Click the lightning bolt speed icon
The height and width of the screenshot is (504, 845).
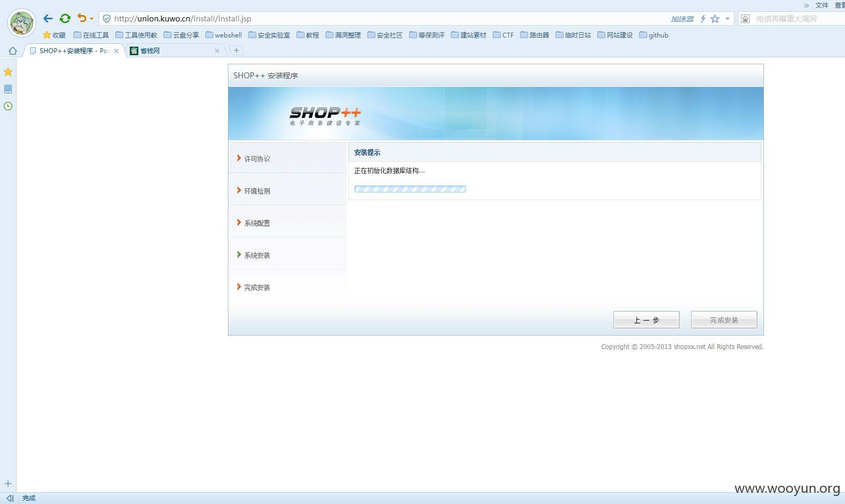click(x=703, y=19)
